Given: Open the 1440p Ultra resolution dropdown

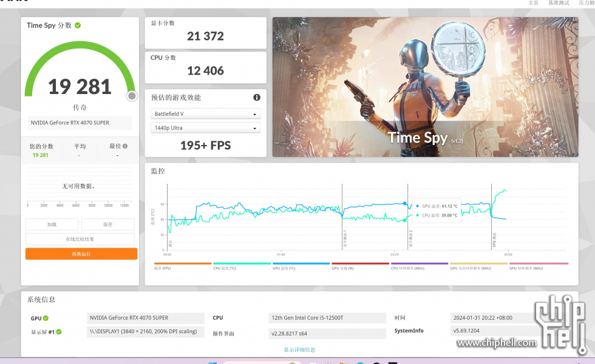Looking at the screenshot, I should 206,128.
